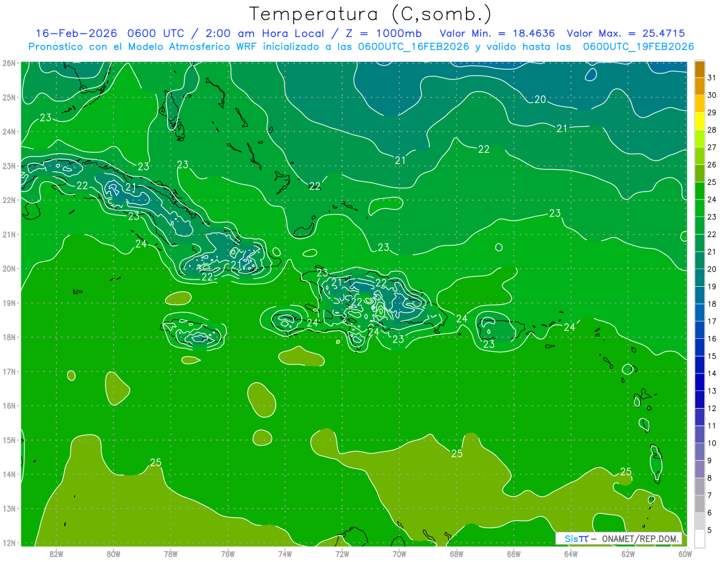The width and height of the screenshot is (728, 562).
Task: Select the green swatch between 24 and 25
Action: click(700, 191)
